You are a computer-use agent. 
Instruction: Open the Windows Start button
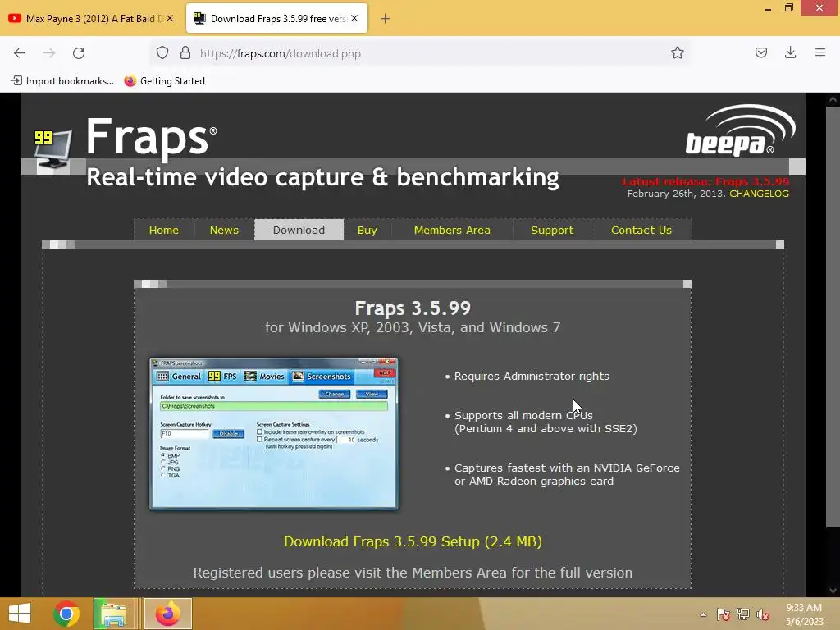pyautogui.click(x=20, y=614)
